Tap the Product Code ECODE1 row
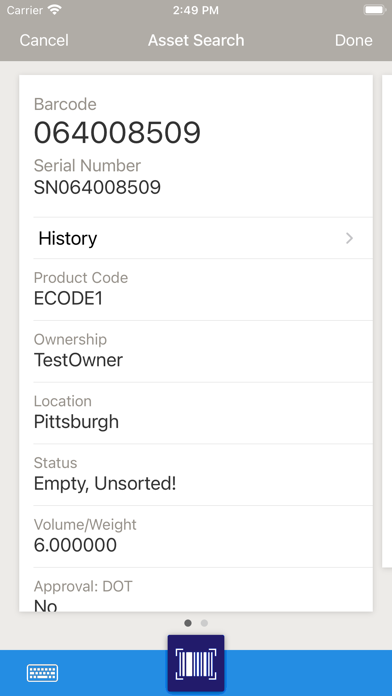This screenshot has width=392, height=696. coord(203,289)
